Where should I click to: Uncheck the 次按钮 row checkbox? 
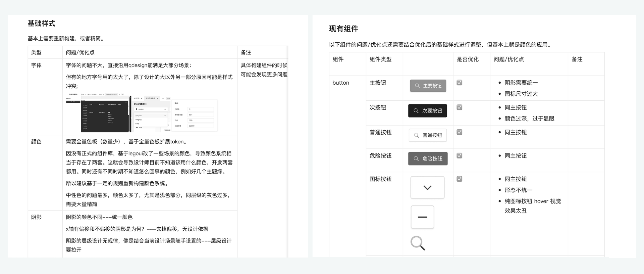pos(460,107)
